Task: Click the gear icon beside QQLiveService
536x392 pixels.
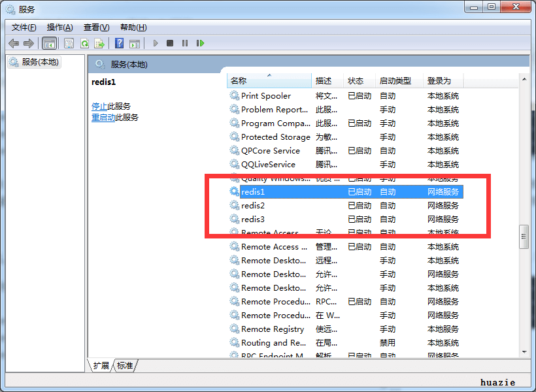Action: click(234, 164)
